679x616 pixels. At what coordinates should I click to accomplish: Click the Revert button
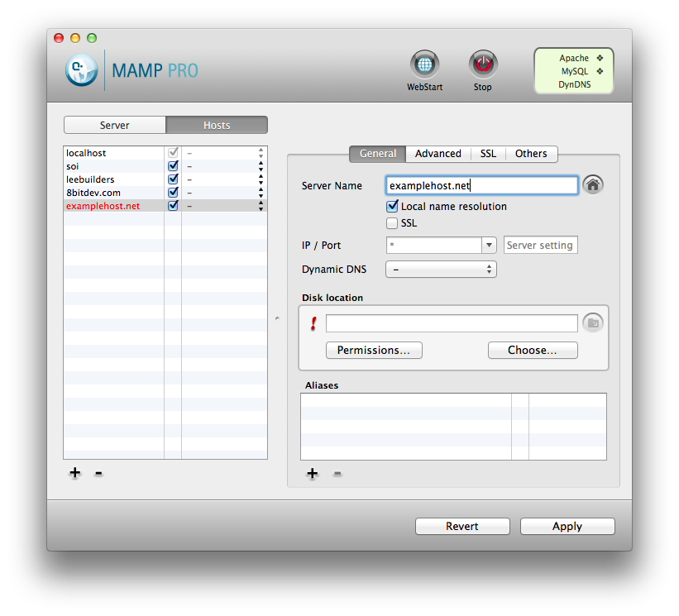point(462,526)
